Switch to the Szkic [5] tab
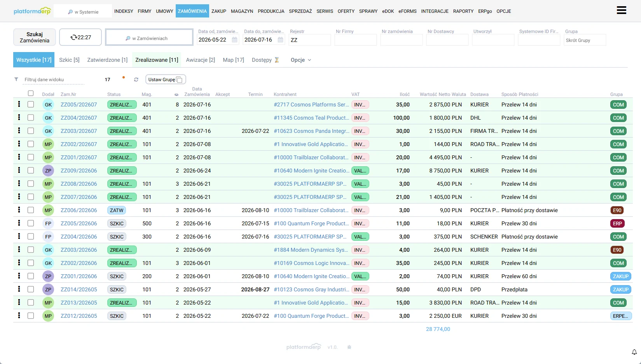The height and width of the screenshot is (364, 641). pyautogui.click(x=69, y=60)
